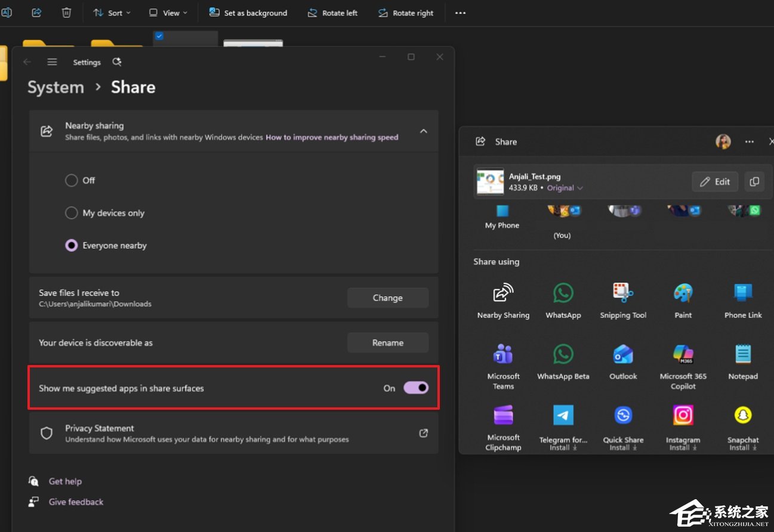Share using Outlook
Image resolution: width=774 pixels, height=532 pixels.
[x=623, y=362]
